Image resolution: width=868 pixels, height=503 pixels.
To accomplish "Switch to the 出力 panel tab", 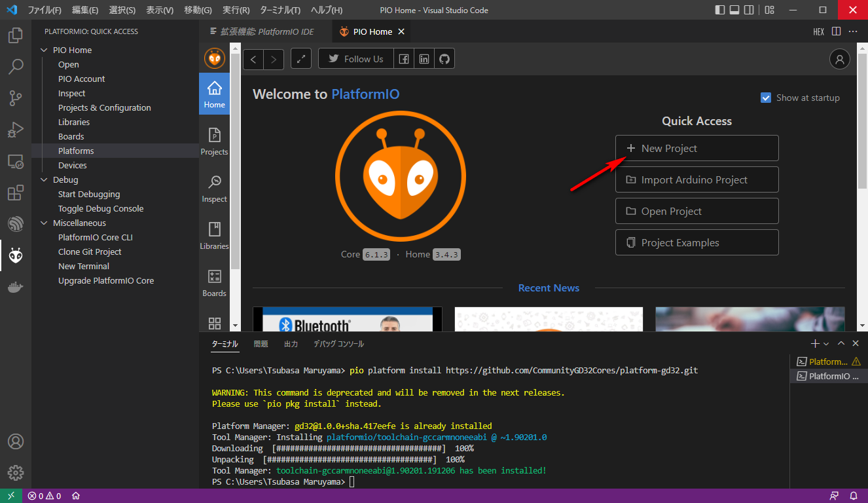I will [291, 344].
